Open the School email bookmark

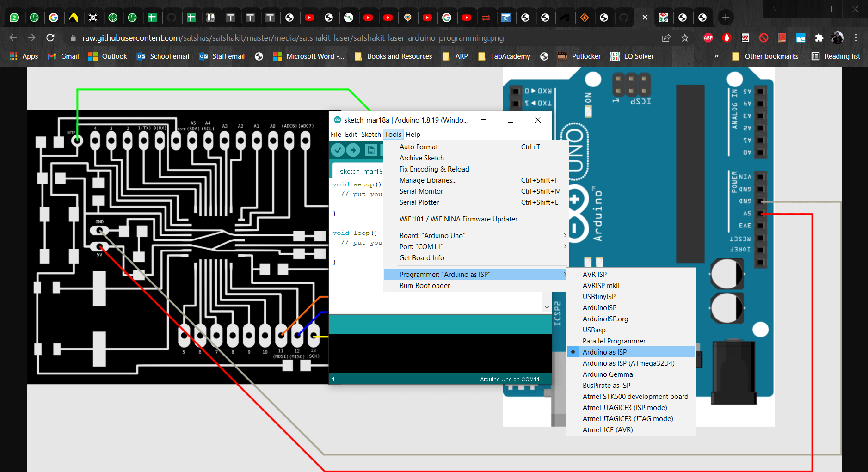163,56
